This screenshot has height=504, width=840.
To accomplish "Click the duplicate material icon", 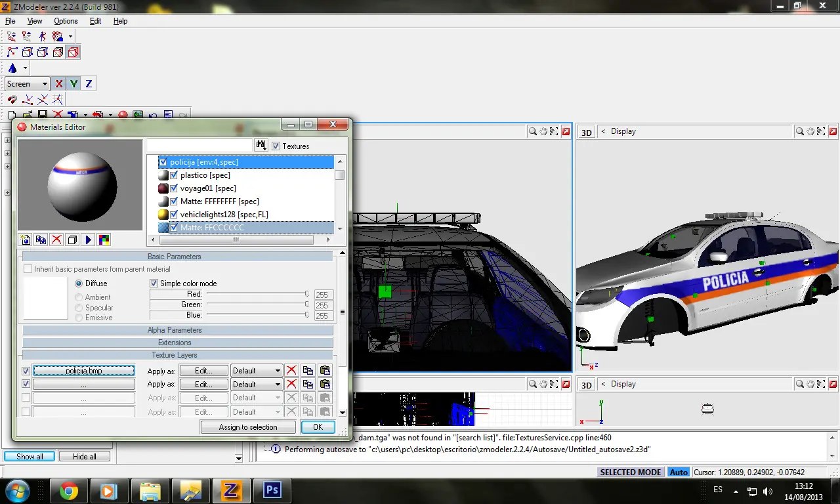I will point(41,240).
